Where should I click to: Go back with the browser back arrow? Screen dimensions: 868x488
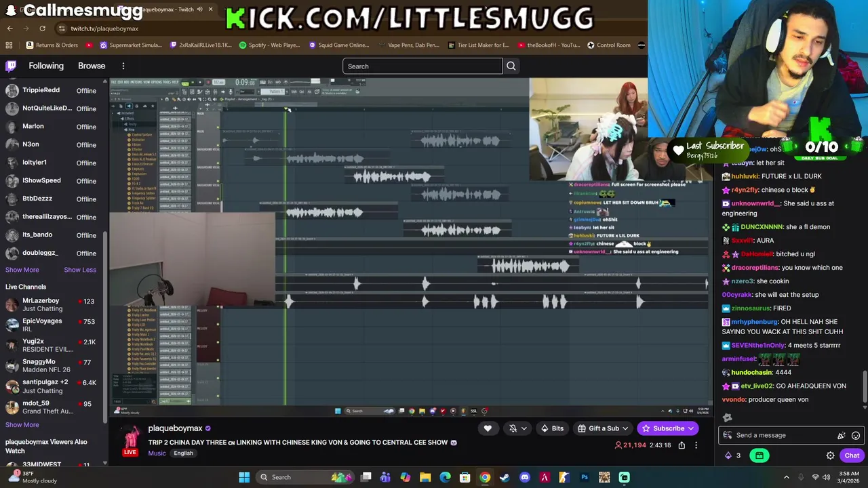pyautogui.click(x=9, y=28)
